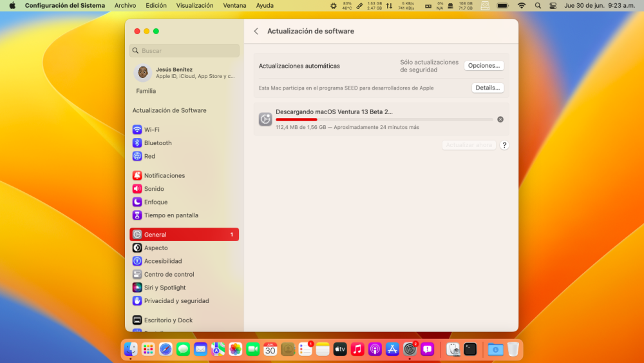Open Podcasts from the Dock
The image size is (644, 363).
click(x=375, y=349)
